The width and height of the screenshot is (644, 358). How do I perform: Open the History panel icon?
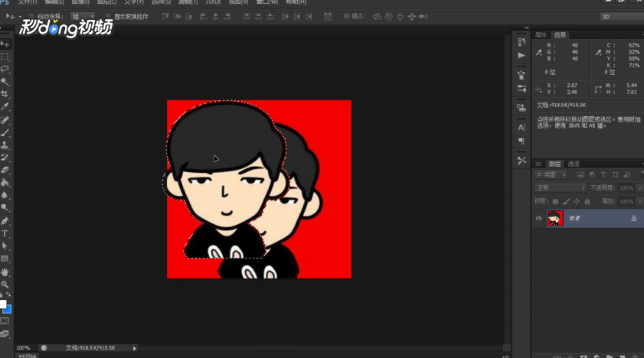tap(521, 42)
